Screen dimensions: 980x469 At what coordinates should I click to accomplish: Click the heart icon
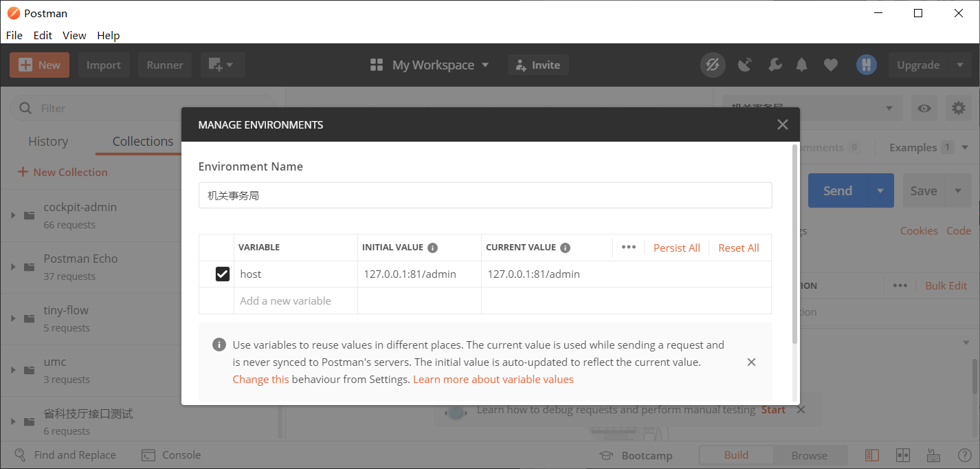831,65
